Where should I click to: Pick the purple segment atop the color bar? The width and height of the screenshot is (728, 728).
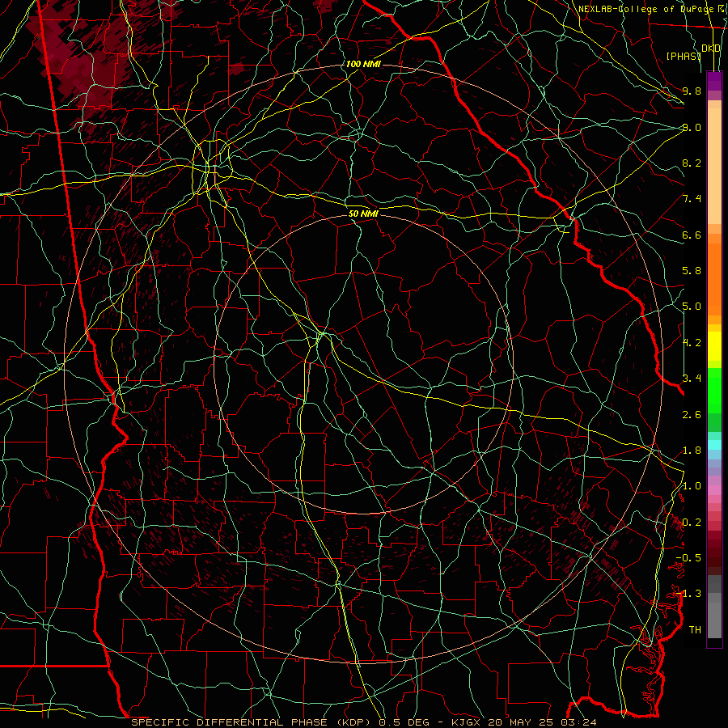(x=714, y=81)
